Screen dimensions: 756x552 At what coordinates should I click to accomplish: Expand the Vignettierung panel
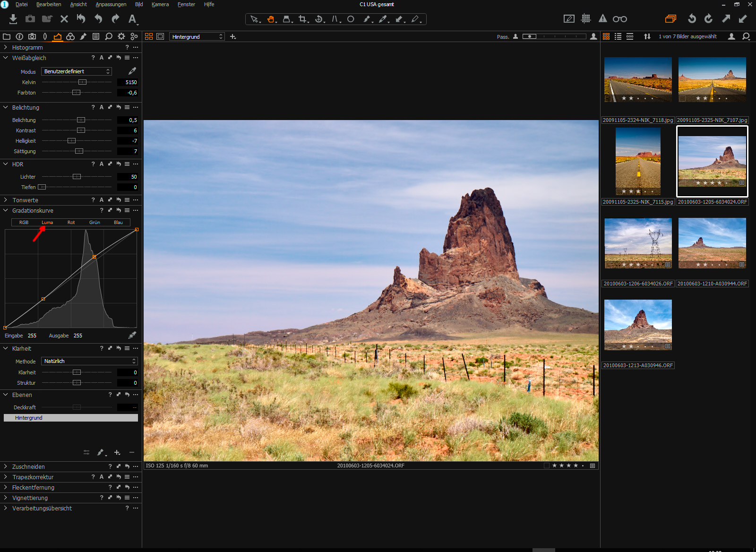pyautogui.click(x=5, y=498)
